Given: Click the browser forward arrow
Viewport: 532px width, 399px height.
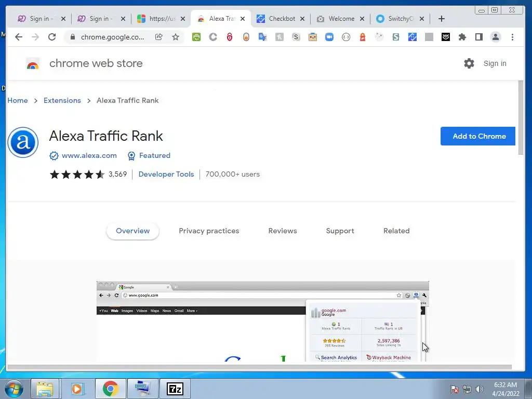Looking at the screenshot, I should click(x=35, y=37).
